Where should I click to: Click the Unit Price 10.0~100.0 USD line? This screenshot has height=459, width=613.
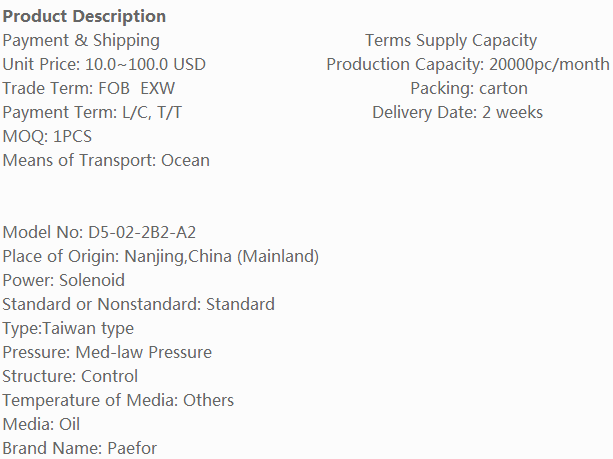pyautogui.click(x=104, y=65)
